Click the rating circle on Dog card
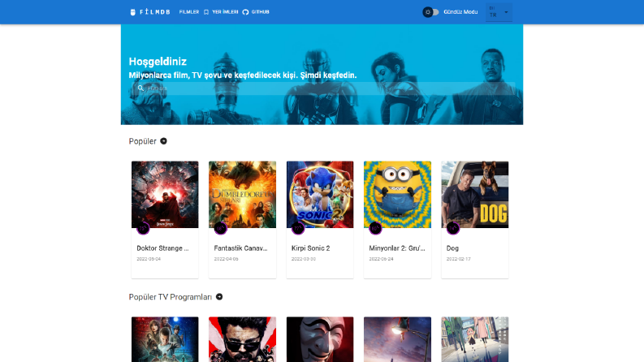This screenshot has width=644, height=362. click(452, 228)
